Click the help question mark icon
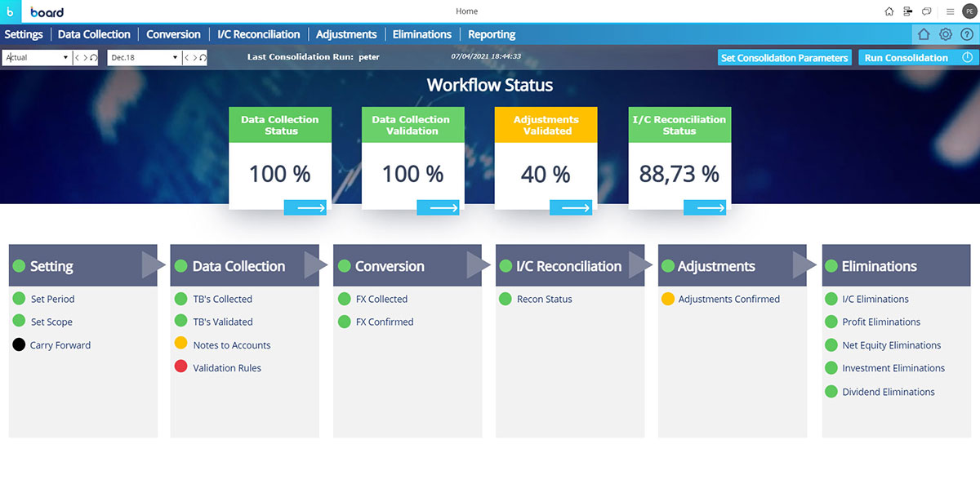 (x=967, y=34)
